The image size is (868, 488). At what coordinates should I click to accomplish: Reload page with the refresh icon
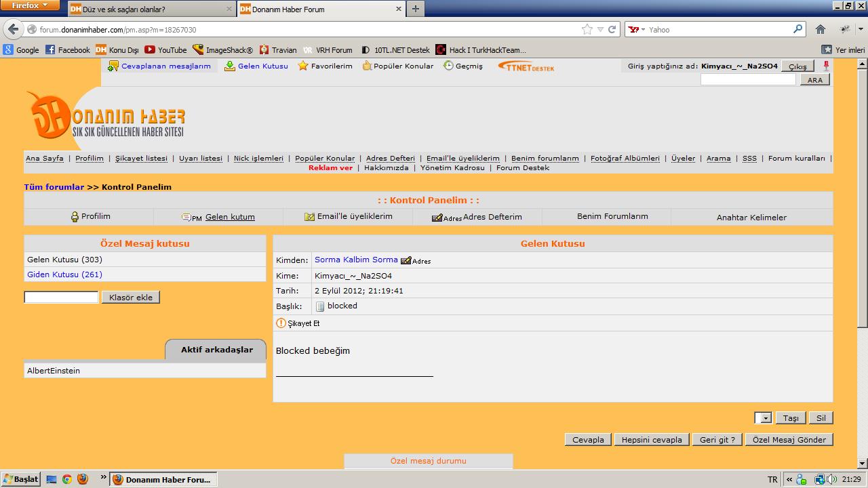[x=612, y=29]
